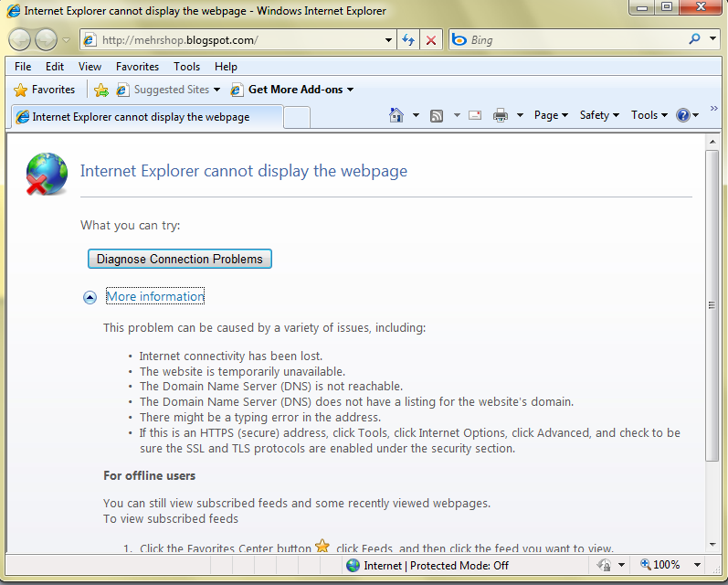Click the scrollbar up arrow
Screen dimensions: 728x585
712,141
